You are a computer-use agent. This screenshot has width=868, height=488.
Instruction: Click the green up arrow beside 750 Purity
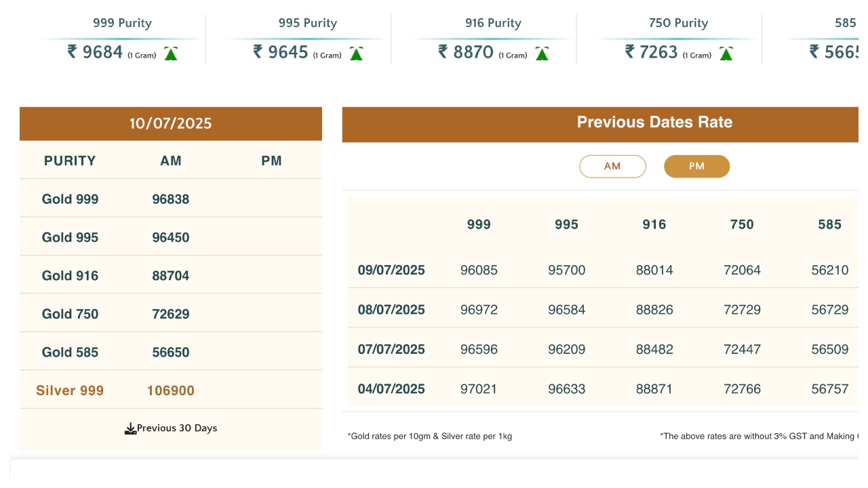(x=726, y=54)
